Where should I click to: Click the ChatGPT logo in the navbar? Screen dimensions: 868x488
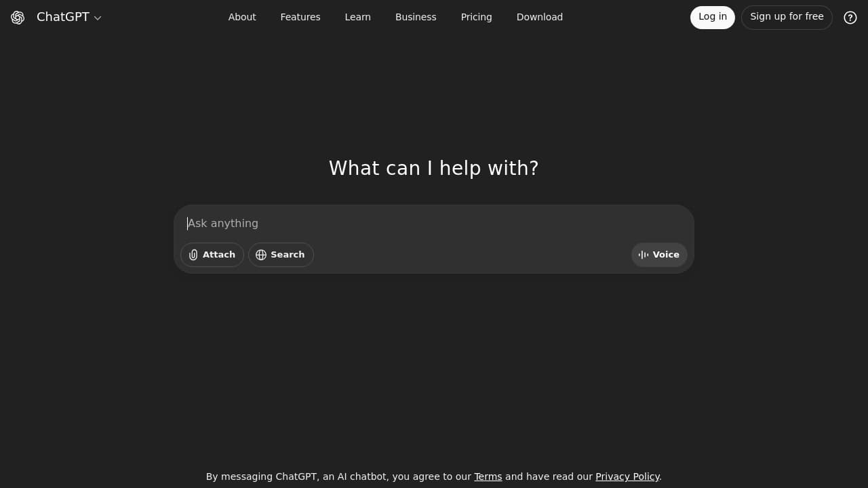(62, 17)
